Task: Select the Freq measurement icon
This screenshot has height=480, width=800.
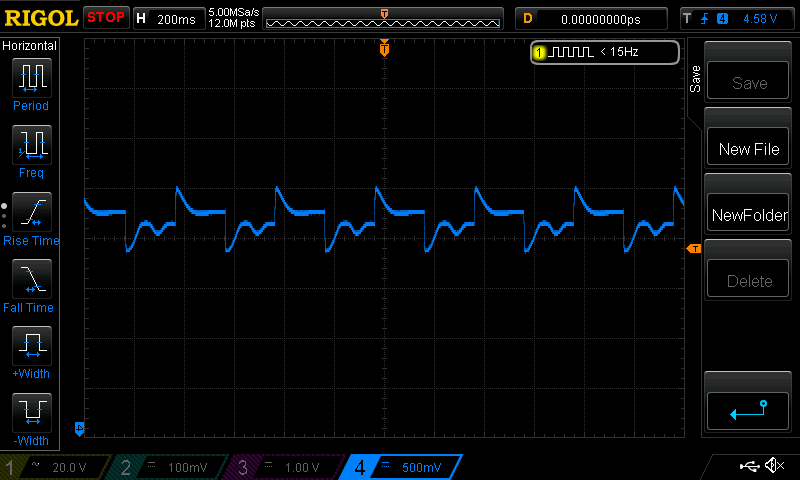Action: coord(31,150)
